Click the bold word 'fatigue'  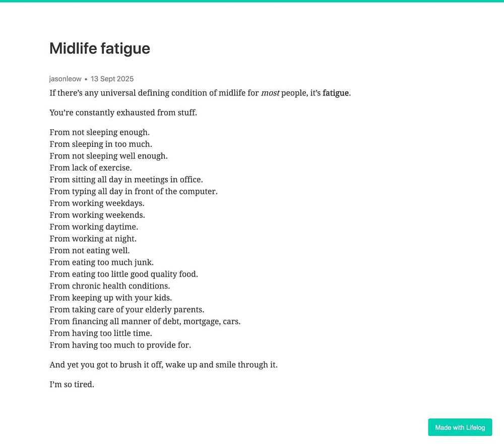[335, 93]
